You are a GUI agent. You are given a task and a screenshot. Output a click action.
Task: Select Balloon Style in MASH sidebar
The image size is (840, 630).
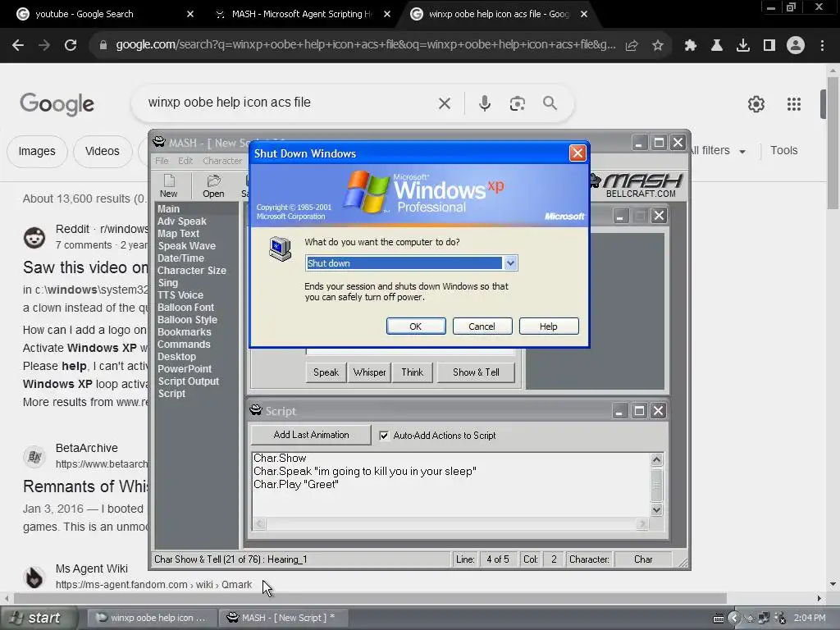187,320
